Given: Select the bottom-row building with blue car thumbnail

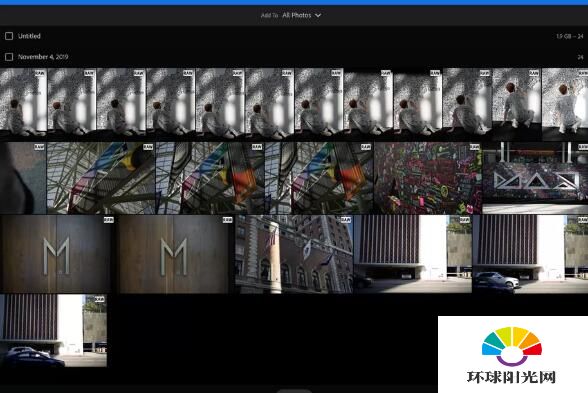Looking at the screenshot, I should 53,331.
